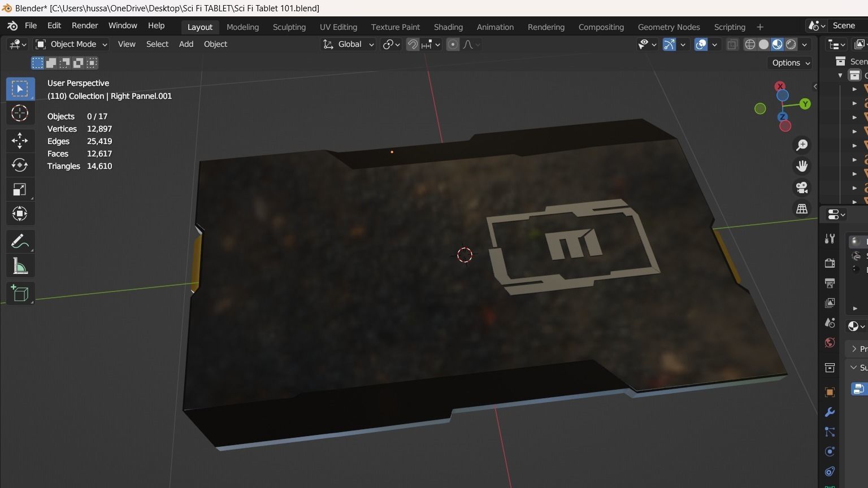Open the viewport Select menu
Screen dimensions: 868x488
pos(157,44)
